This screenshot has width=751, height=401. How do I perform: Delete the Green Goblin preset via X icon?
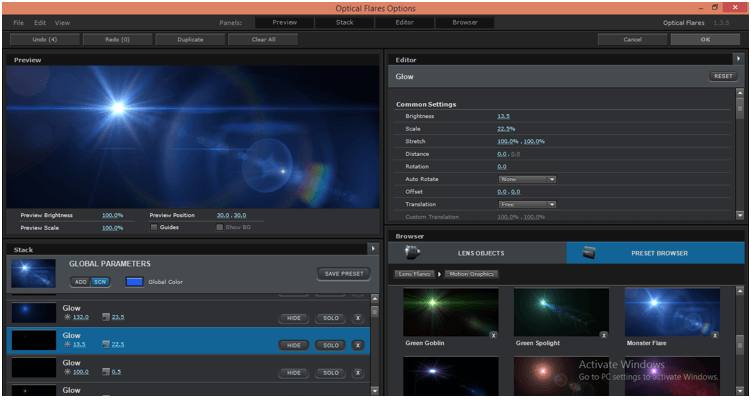pos(493,336)
